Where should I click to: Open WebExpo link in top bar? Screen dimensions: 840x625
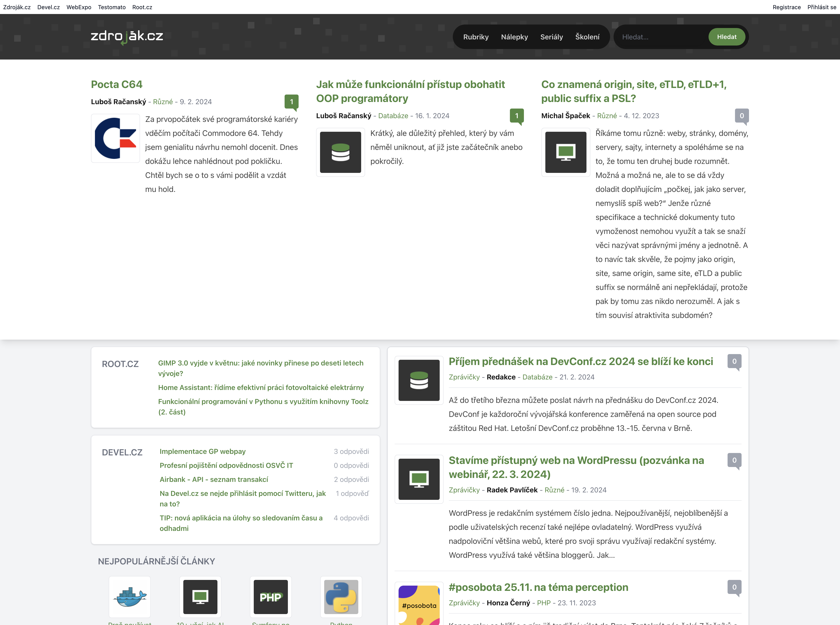tap(79, 7)
